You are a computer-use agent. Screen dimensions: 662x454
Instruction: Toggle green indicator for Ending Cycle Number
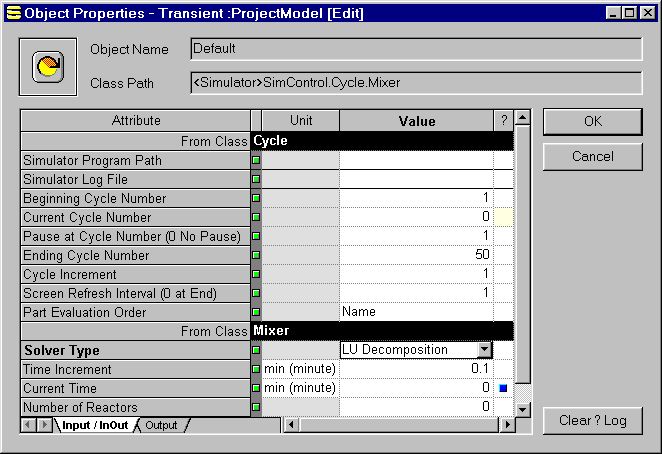coord(256,255)
